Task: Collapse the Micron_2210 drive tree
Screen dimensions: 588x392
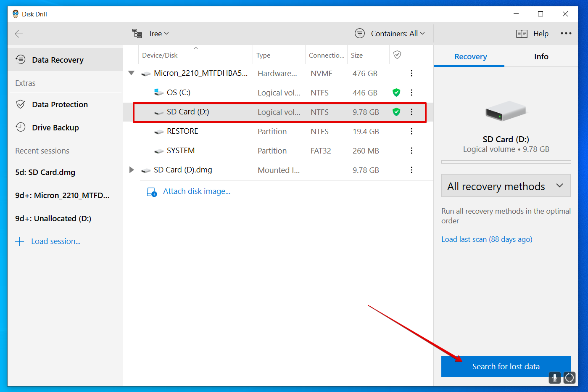Action: 131,73
